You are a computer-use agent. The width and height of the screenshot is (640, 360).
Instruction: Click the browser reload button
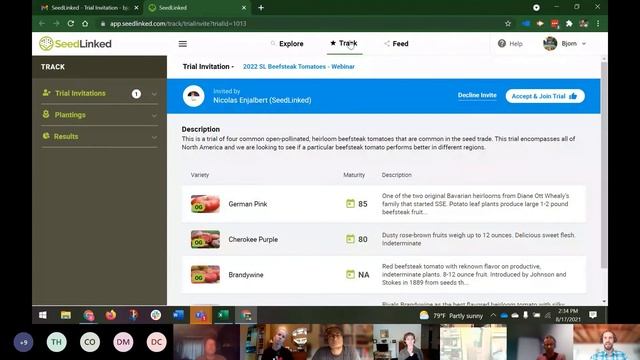(x=71, y=24)
